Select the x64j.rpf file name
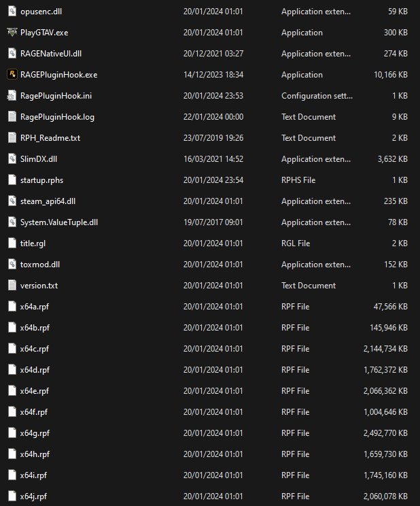The width and height of the screenshot is (420, 506). 34,496
